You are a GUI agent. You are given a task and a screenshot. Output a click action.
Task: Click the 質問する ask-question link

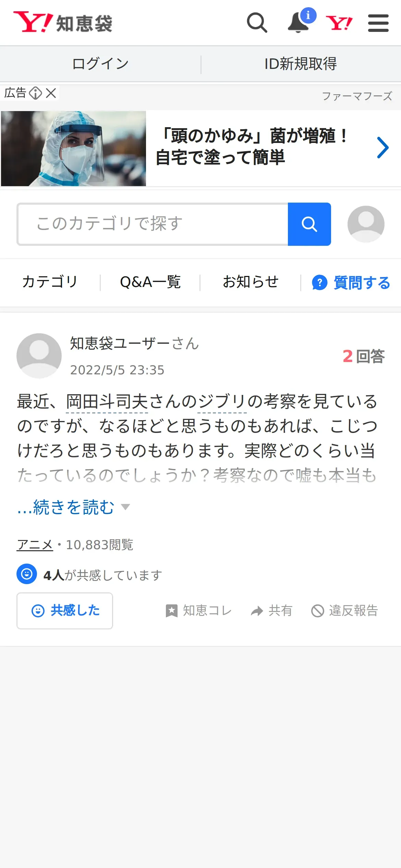point(351,283)
